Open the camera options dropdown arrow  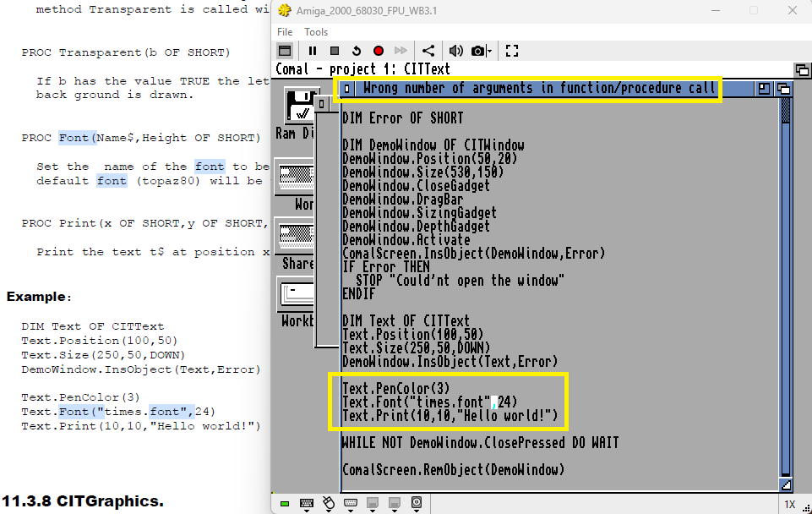(489, 51)
